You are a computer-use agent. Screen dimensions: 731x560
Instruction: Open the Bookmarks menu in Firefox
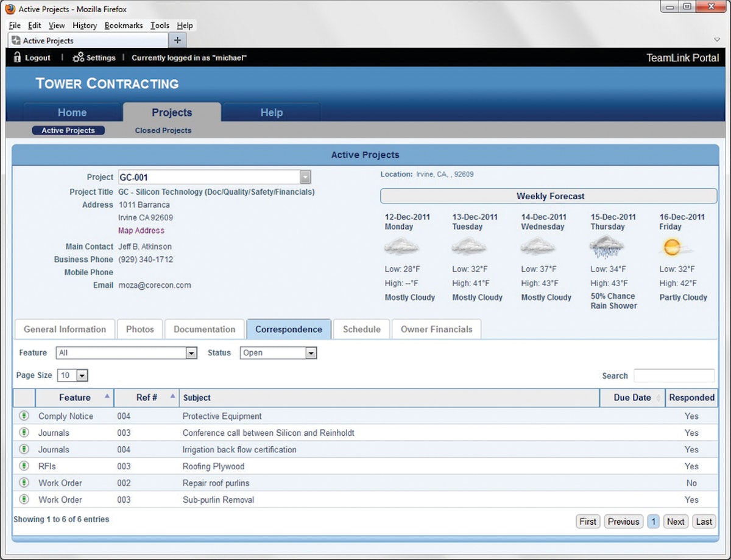pyautogui.click(x=124, y=26)
